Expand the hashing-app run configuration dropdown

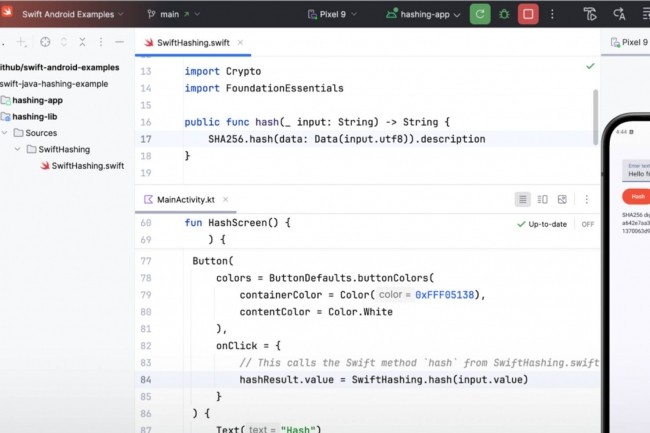422,15
